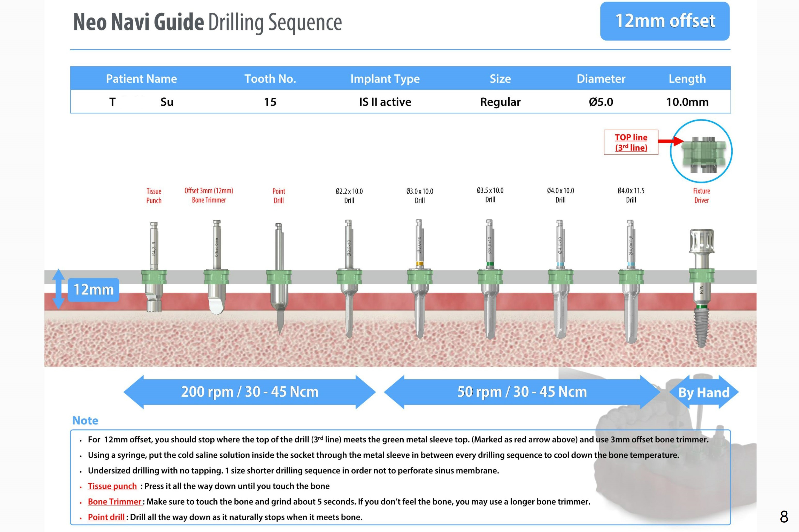799x532 pixels.
Task: Click the By Hand arrow
Action: [x=704, y=393]
